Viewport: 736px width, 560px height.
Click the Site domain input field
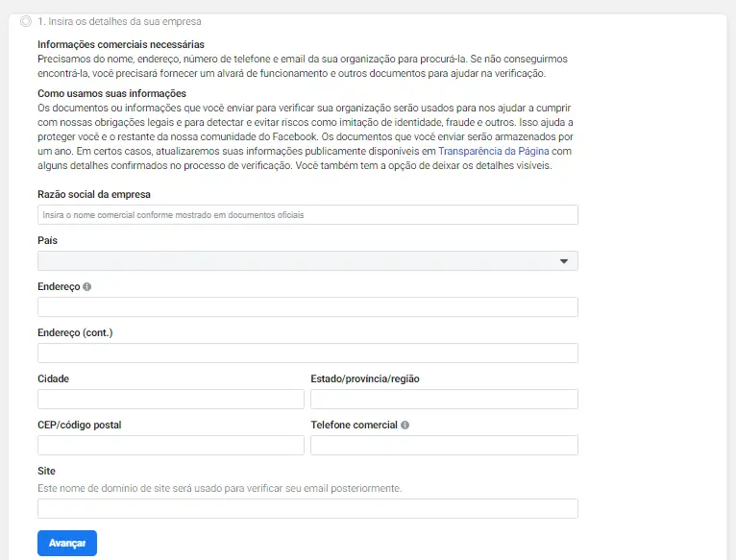point(307,509)
